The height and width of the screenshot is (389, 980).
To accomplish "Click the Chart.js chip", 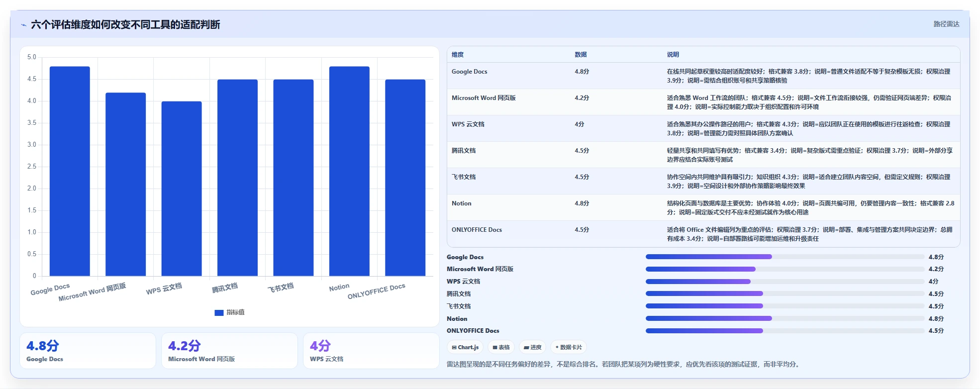I will 465,347.
